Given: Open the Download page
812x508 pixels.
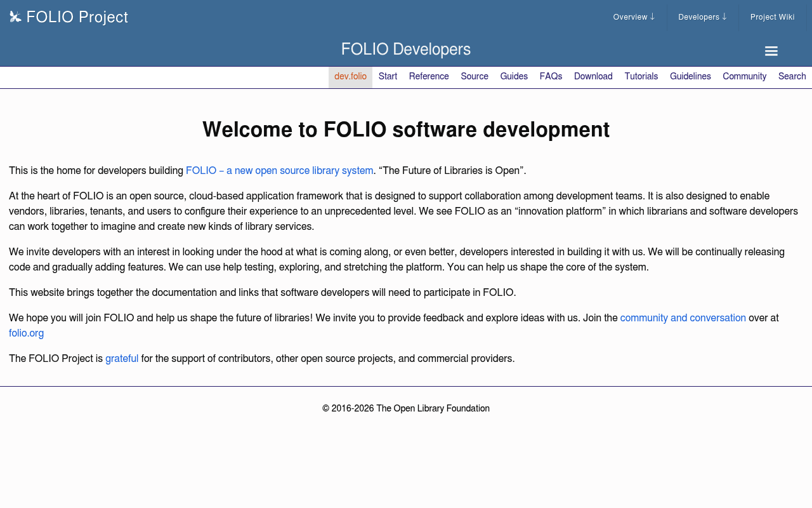Looking at the screenshot, I should (593, 77).
